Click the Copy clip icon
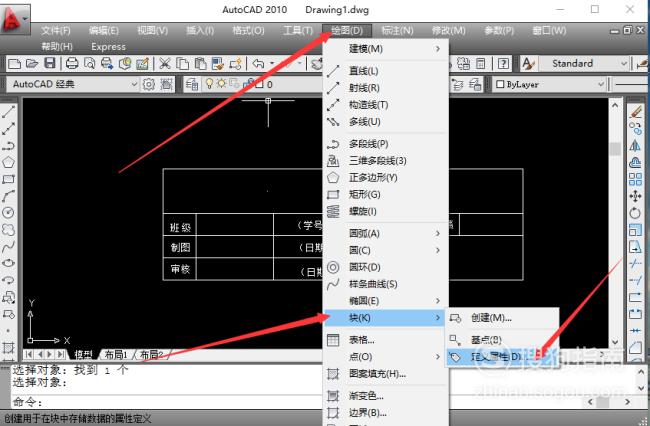Screen dimensions: 650x426 tap(182, 63)
